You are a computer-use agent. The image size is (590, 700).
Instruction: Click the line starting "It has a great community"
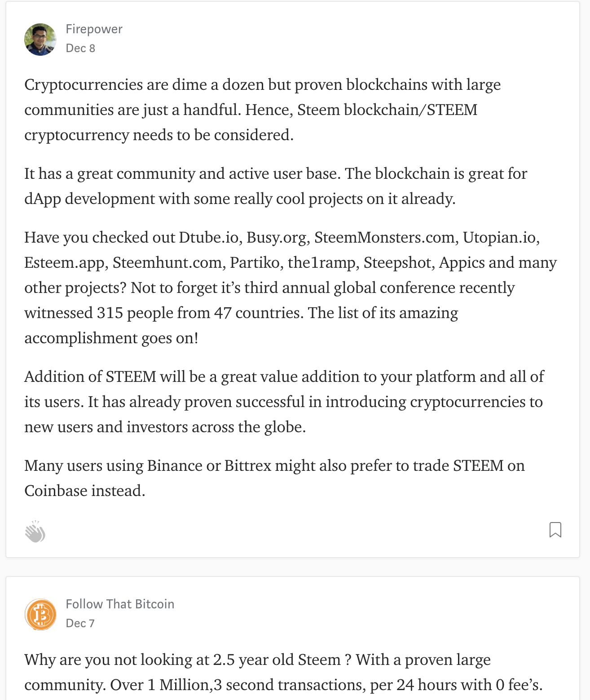[x=276, y=174]
